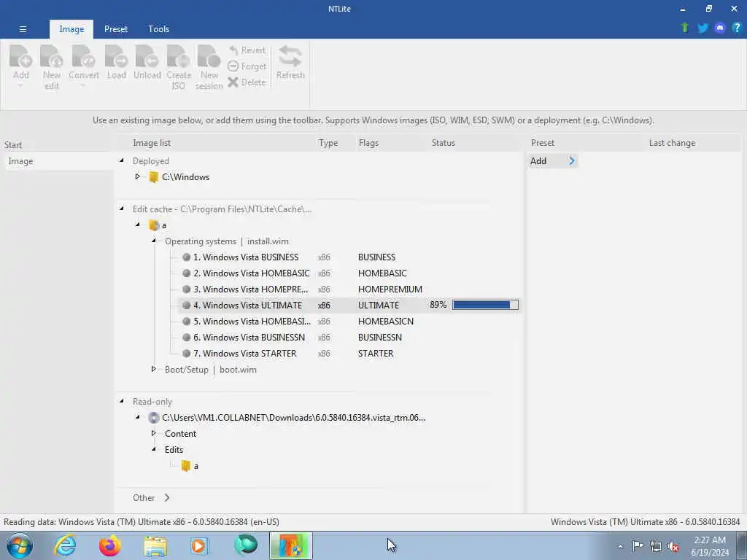Image resolution: width=747 pixels, height=560 pixels.
Task: Click the NTLite taskbar button
Action: tap(291, 545)
